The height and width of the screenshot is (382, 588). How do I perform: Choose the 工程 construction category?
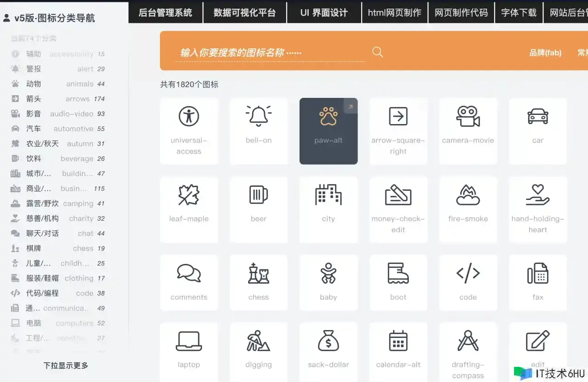[x=58, y=338]
